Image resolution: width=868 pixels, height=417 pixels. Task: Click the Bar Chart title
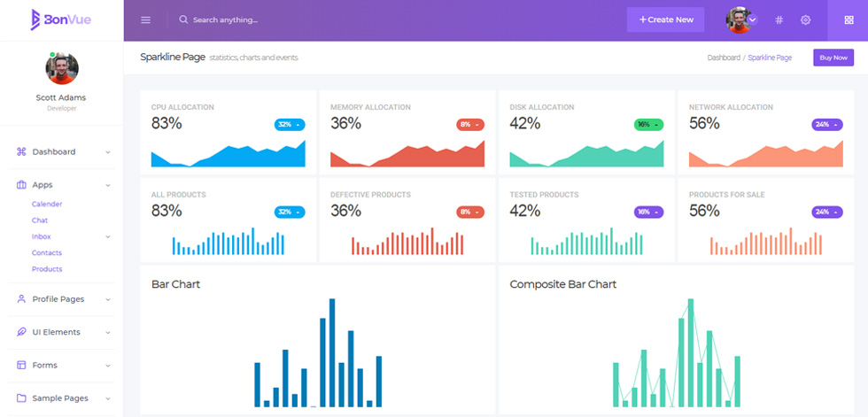point(175,284)
